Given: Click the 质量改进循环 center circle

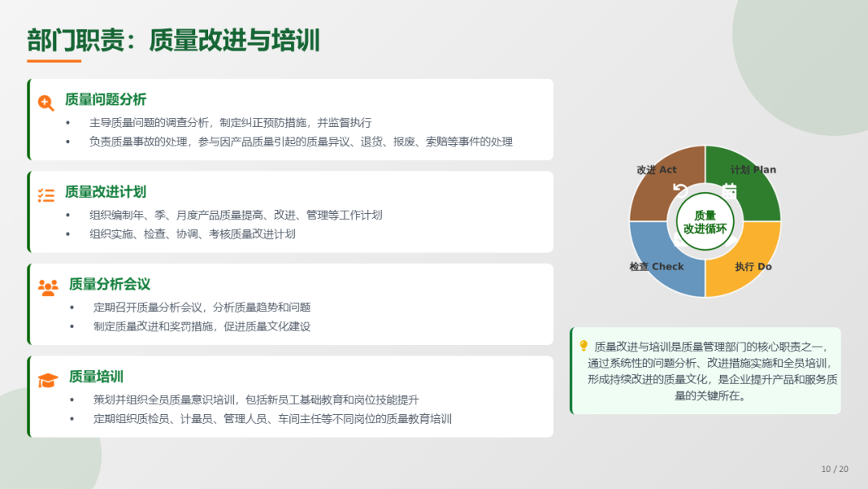Looking at the screenshot, I should pyautogui.click(x=705, y=221).
